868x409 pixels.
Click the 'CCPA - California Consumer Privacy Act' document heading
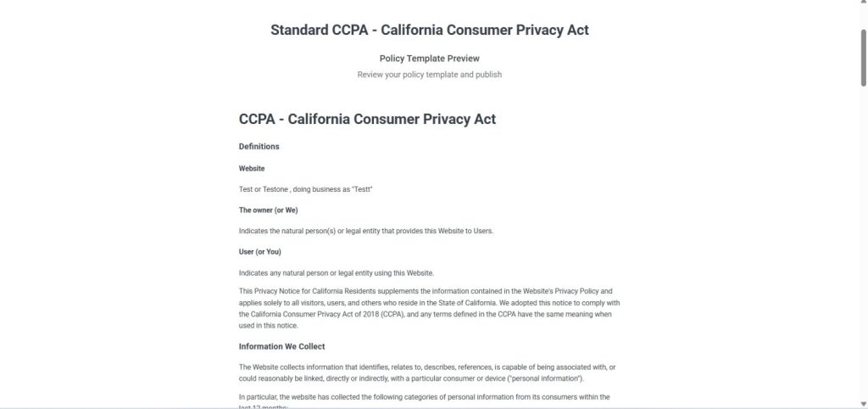pos(367,119)
